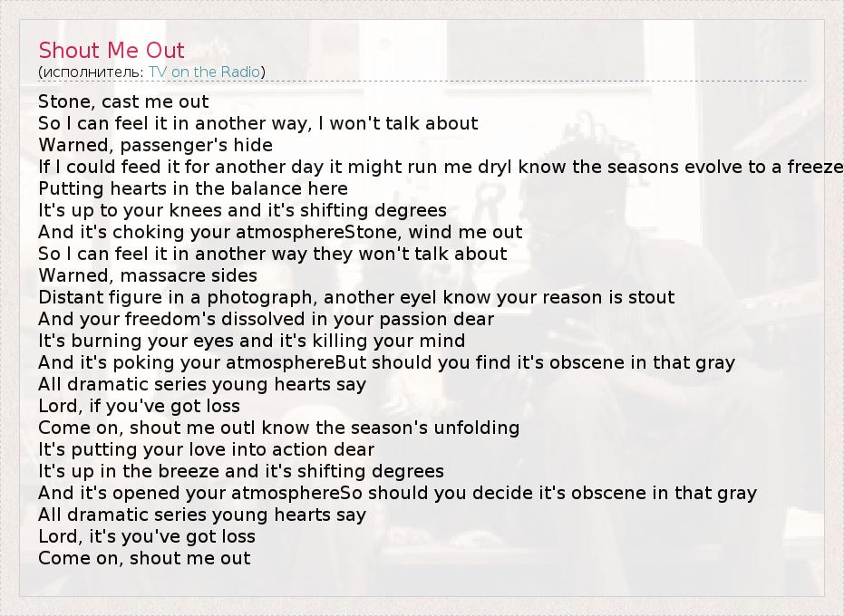Click 'It's putting your love into action dear'
The width and height of the screenshot is (844, 616).
click(x=207, y=450)
